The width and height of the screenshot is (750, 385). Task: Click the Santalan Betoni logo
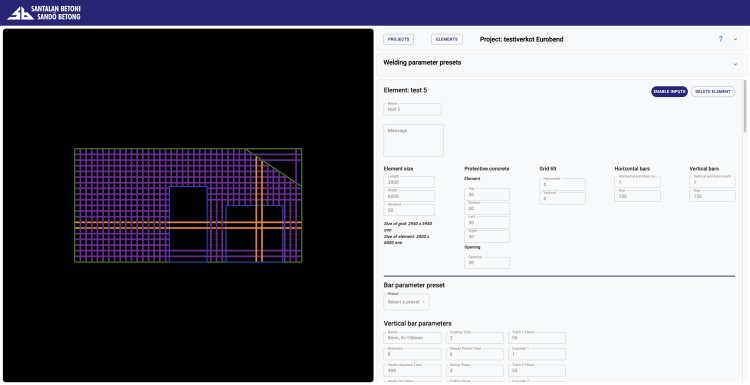click(44, 13)
